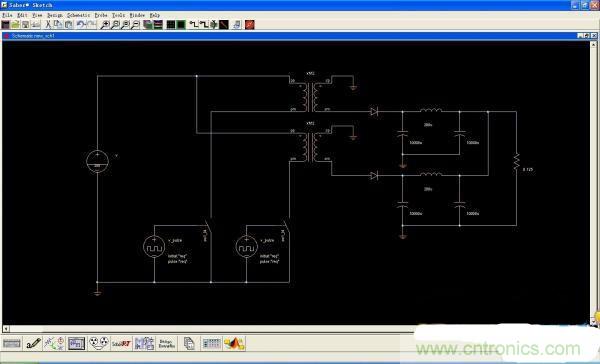Click the red rightmost toolbar icon
This screenshot has height=364, width=600.
(x=249, y=25)
